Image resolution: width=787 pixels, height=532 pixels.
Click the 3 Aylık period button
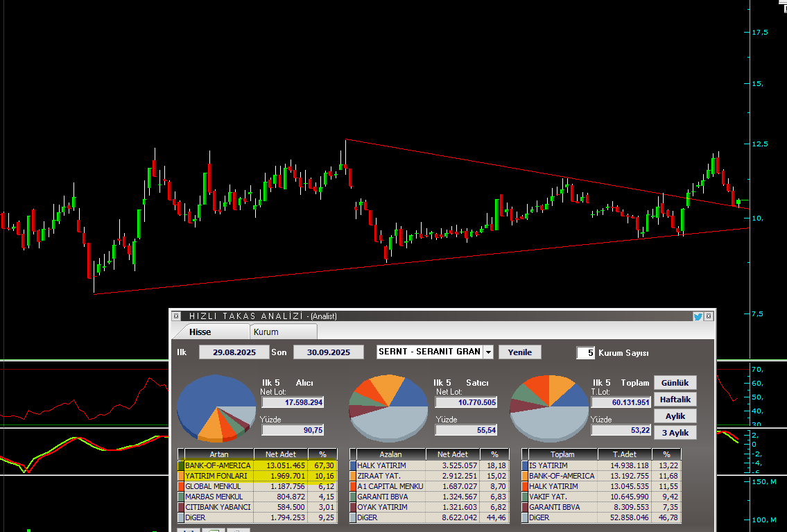(x=675, y=432)
